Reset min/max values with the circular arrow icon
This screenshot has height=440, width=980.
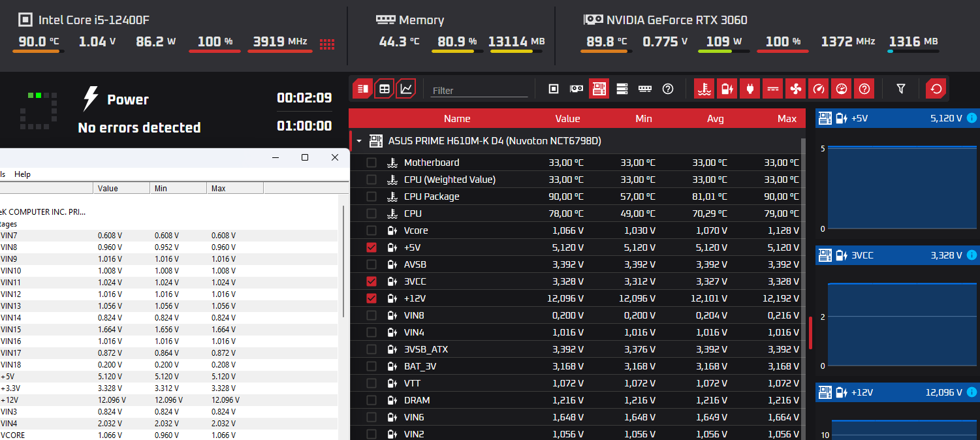[x=936, y=89]
